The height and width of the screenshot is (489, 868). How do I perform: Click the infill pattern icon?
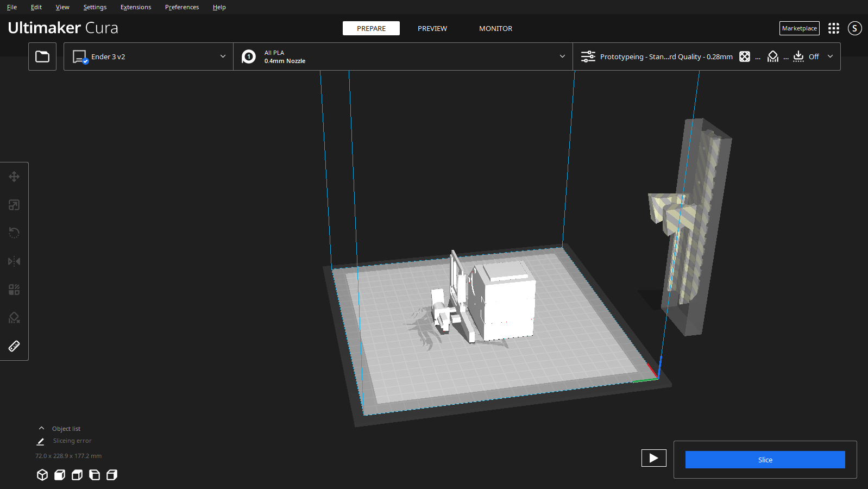point(745,57)
